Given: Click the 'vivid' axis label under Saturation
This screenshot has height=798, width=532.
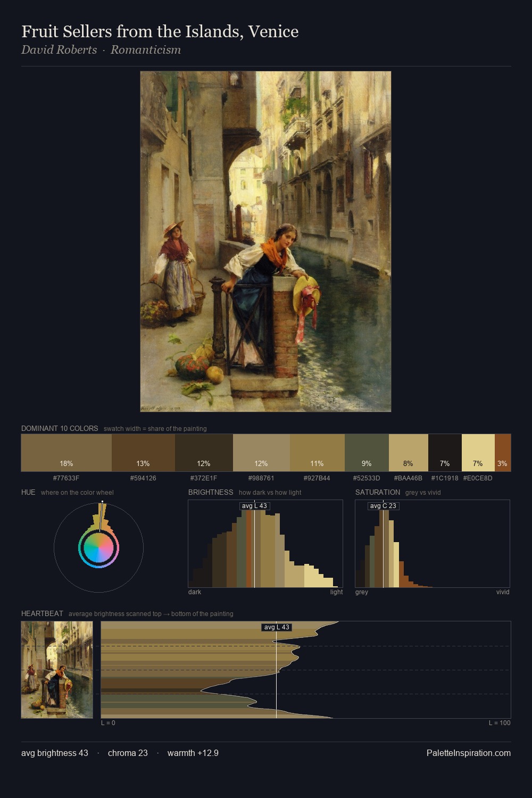Looking at the screenshot, I should 503,592.
